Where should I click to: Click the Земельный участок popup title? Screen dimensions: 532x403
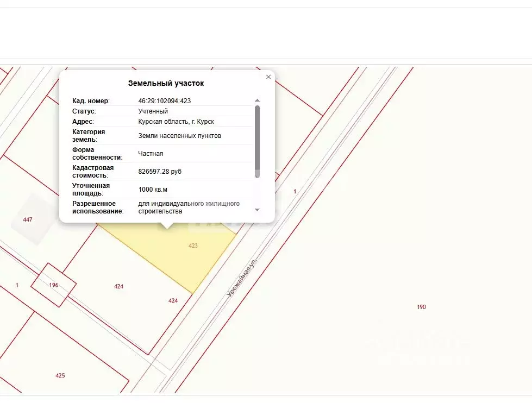(x=166, y=83)
